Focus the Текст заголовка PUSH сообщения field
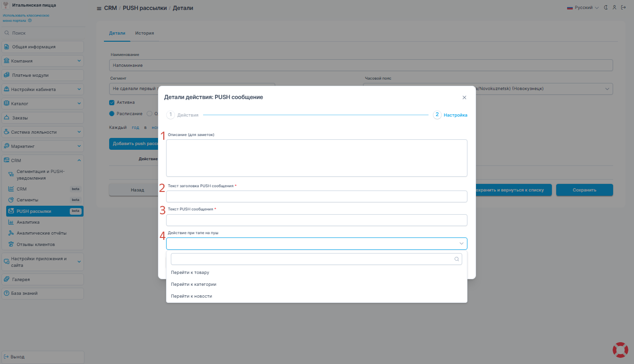The width and height of the screenshot is (634, 364). pos(317,196)
